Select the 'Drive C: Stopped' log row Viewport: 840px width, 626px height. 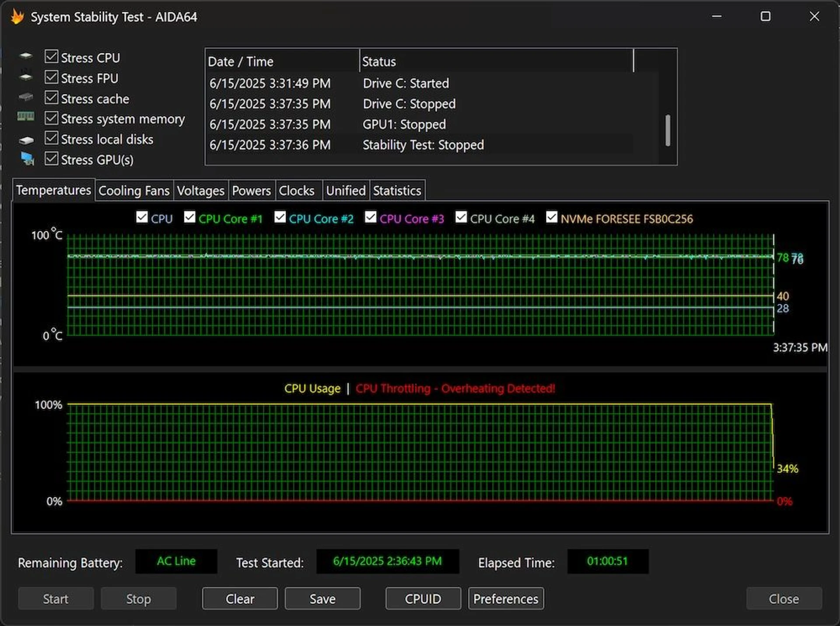point(420,104)
